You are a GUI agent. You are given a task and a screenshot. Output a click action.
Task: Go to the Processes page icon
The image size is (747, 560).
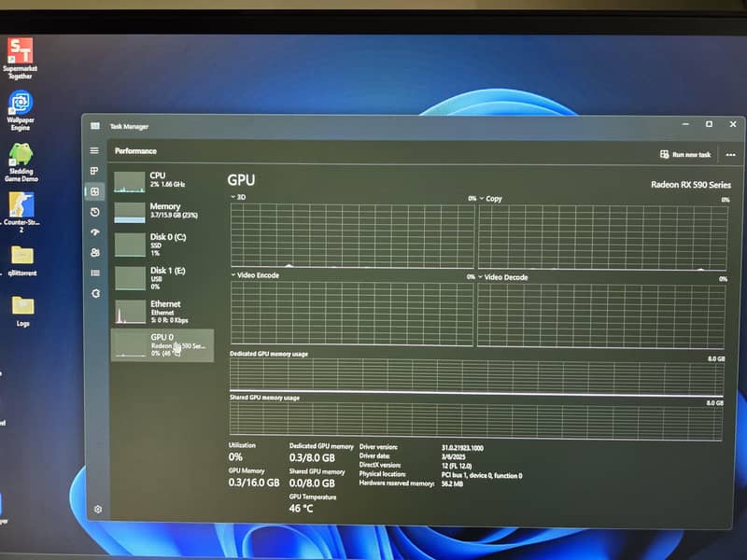tap(94, 171)
